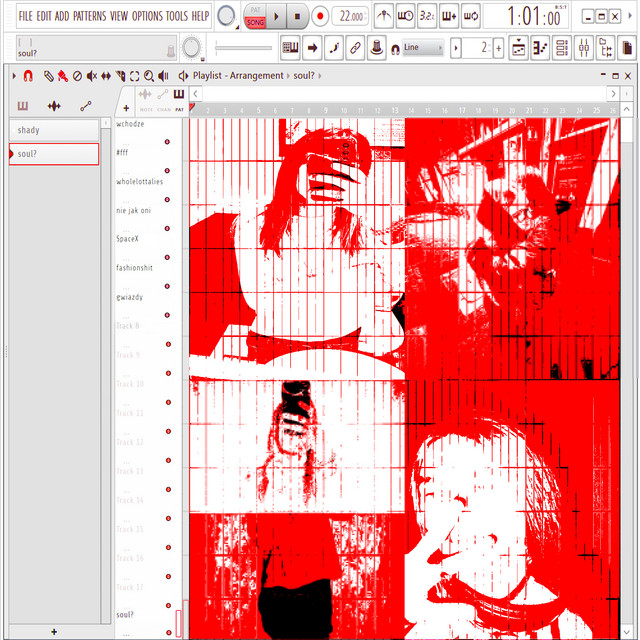Select the zoom magnifier tool

pyautogui.click(x=148, y=76)
